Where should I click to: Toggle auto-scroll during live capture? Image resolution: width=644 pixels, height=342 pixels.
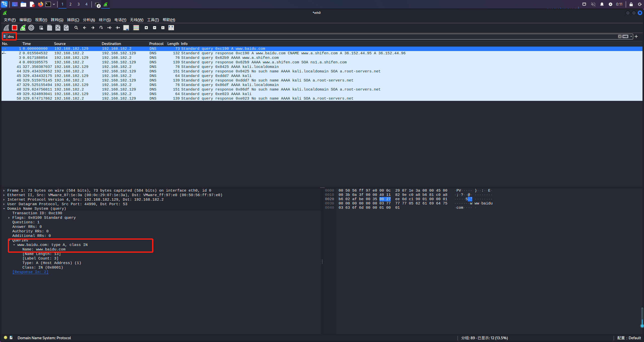pyautogui.click(x=126, y=28)
